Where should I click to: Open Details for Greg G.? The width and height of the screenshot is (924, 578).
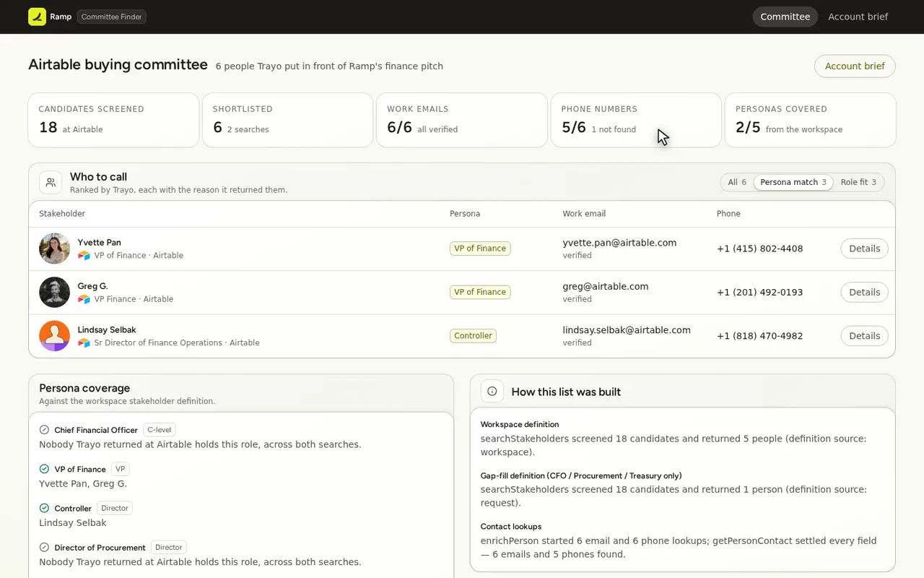(864, 293)
